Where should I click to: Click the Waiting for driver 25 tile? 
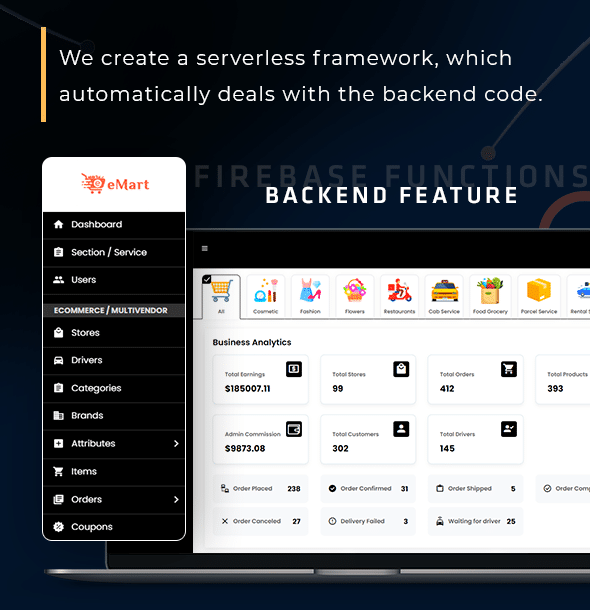(476, 521)
